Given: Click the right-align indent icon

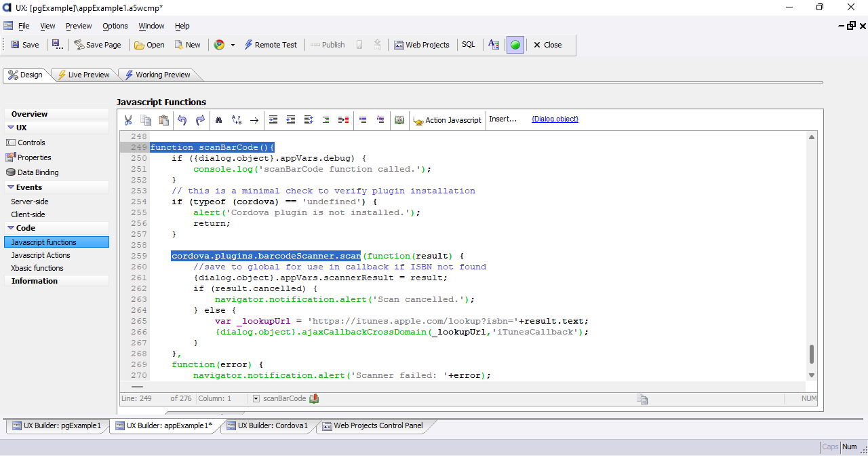Looking at the screenshot, I should pos(325,120).
